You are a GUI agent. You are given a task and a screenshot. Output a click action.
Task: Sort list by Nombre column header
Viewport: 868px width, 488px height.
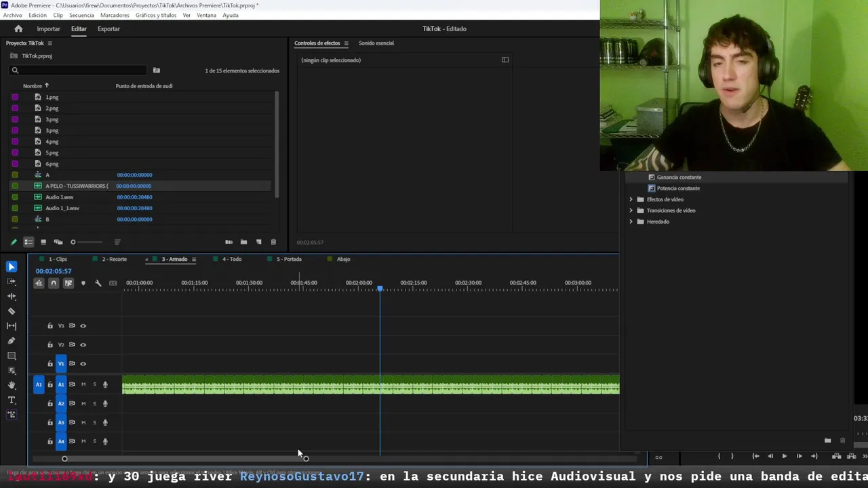33,86
